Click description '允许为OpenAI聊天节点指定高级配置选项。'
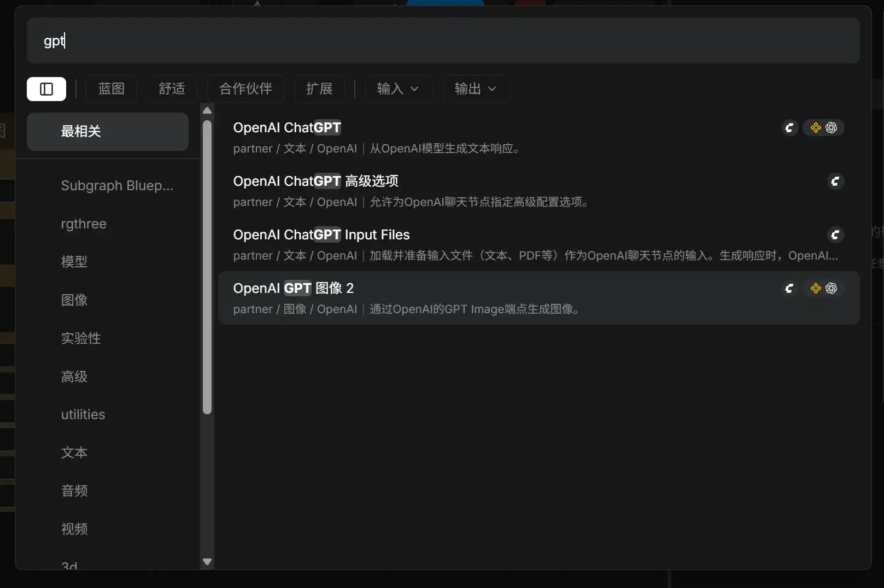 [479, 202]
